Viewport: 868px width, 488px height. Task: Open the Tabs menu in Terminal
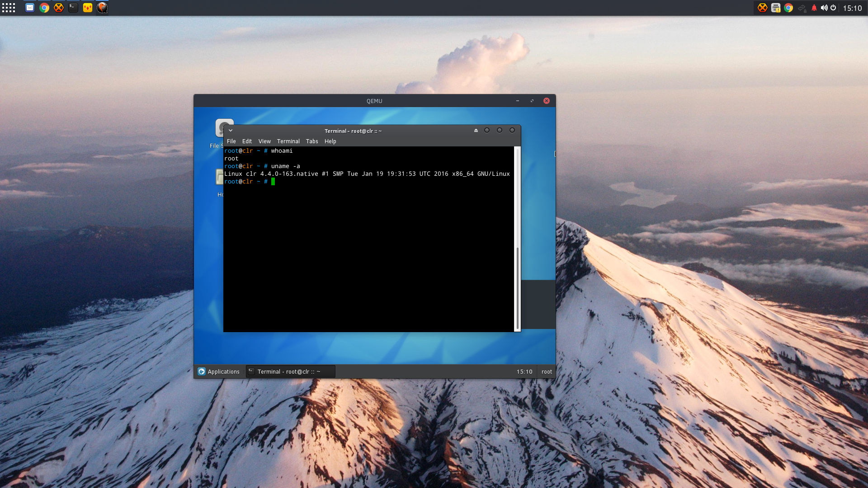(312, 141)
